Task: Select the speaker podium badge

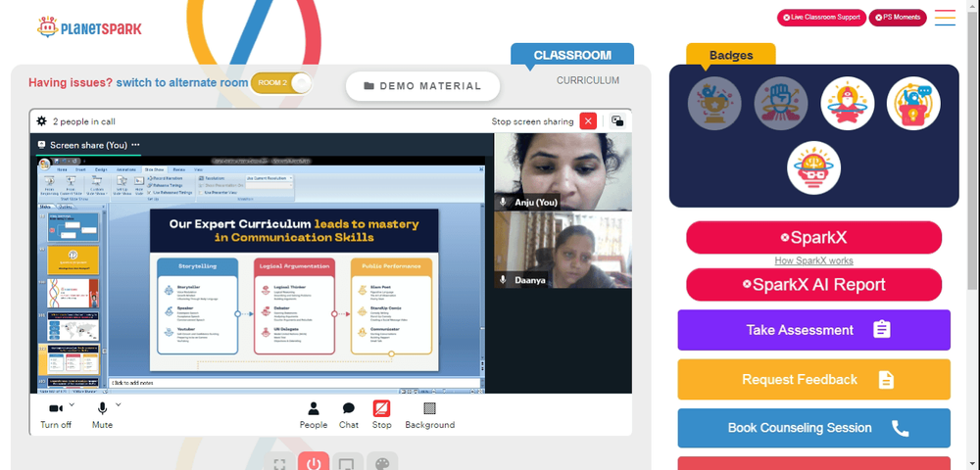Action: pos(913,103)
